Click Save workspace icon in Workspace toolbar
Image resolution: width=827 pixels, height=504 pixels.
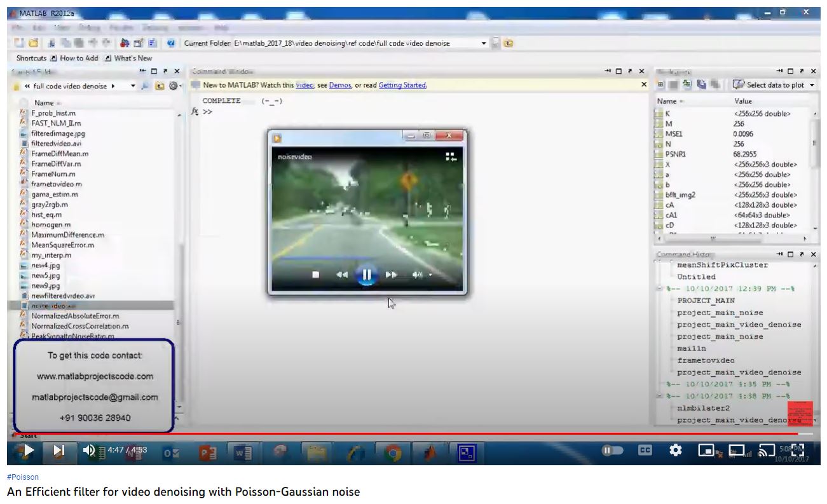point(702,85)
